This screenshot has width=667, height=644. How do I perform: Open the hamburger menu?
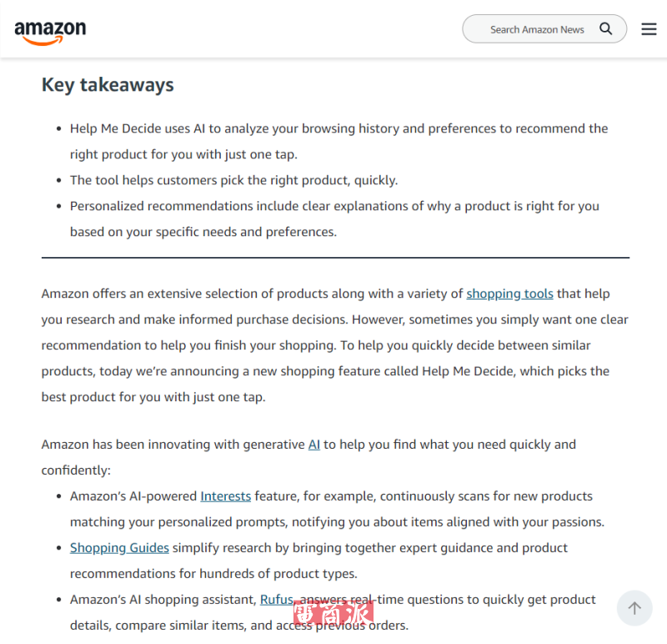(x=649, y=29)
